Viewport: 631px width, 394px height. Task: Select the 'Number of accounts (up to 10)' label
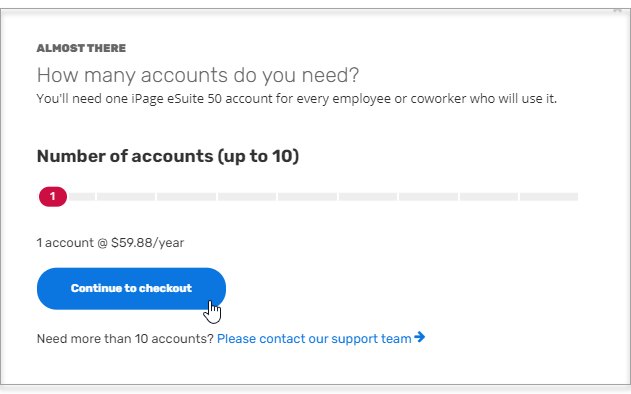pyautogui.click(x=168, y=157)
